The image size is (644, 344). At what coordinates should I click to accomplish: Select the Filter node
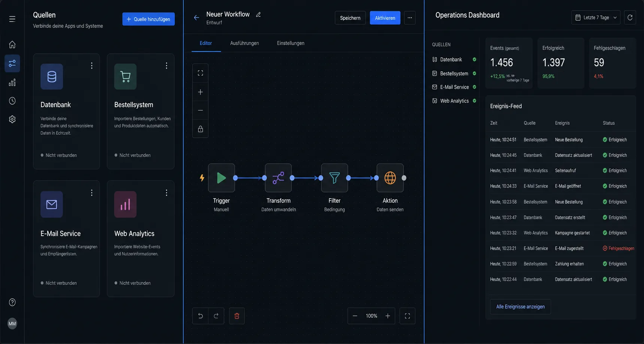click(x=335, y=178)
